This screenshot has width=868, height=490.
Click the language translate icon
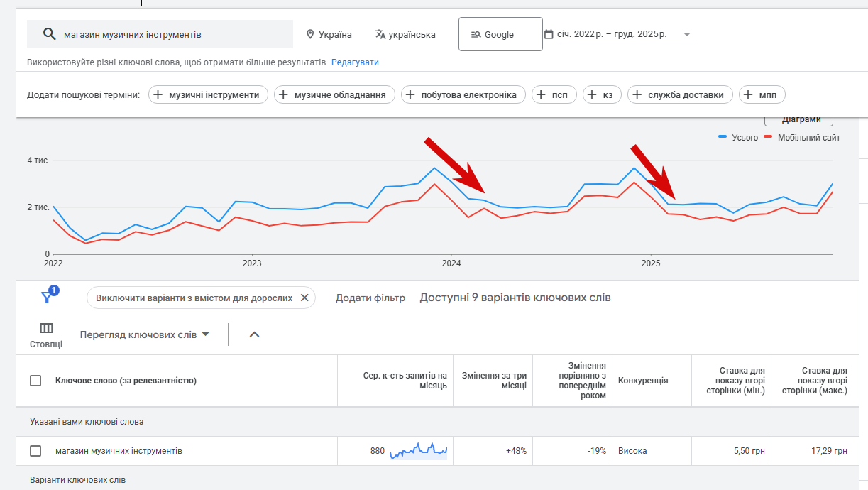[380, 34]
